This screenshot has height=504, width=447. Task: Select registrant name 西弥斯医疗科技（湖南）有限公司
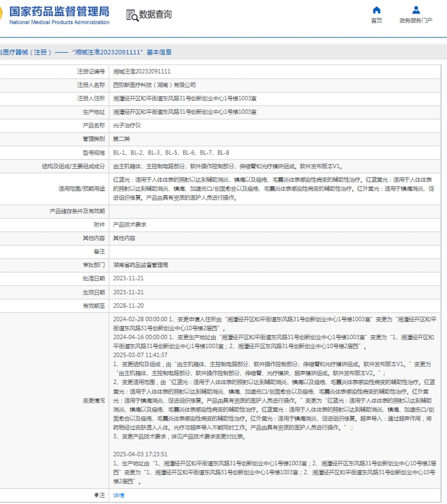154,85
